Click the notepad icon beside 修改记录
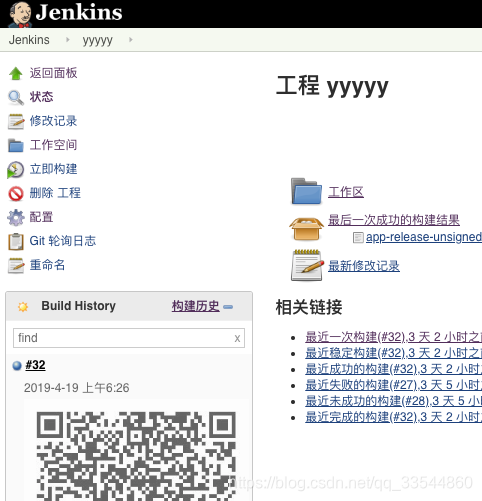 click(16, 121)
